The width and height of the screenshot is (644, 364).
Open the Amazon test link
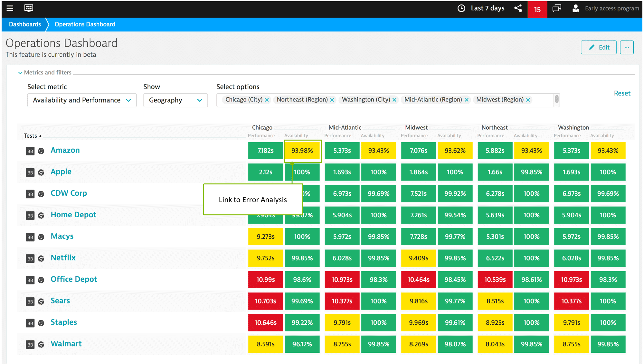[65, 150]
